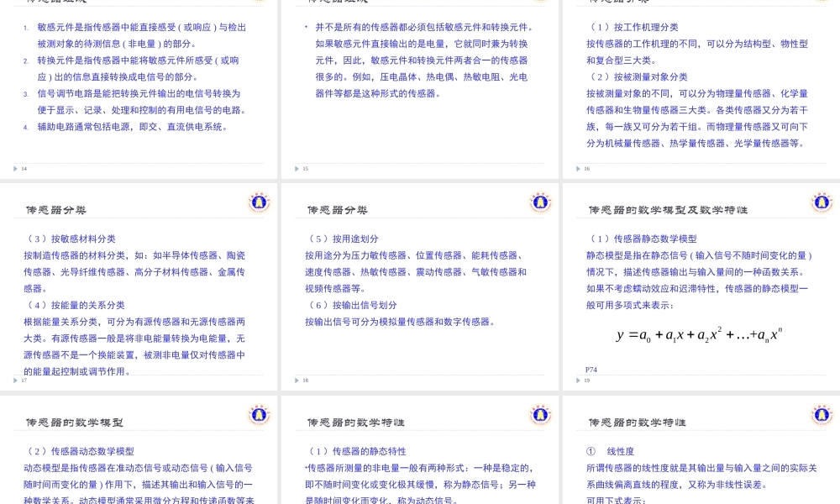Toggle the slide 16 disclosure arrow
The image size is (840, 504).
pos(578,168)
